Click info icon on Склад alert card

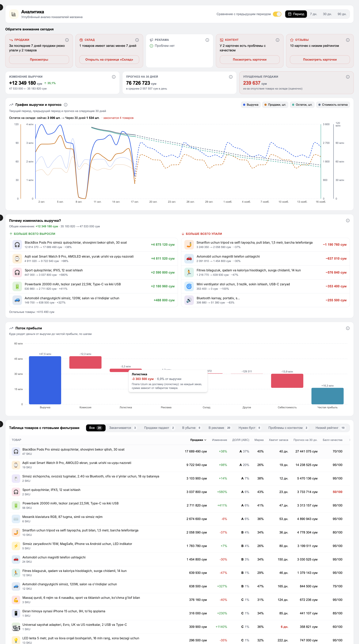click(x=137, y=40)
